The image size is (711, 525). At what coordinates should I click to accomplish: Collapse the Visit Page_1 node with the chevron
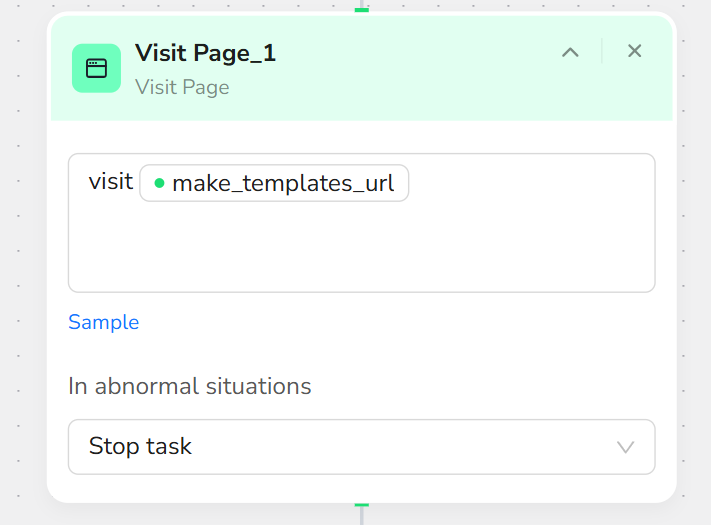(x=570, y=52)
